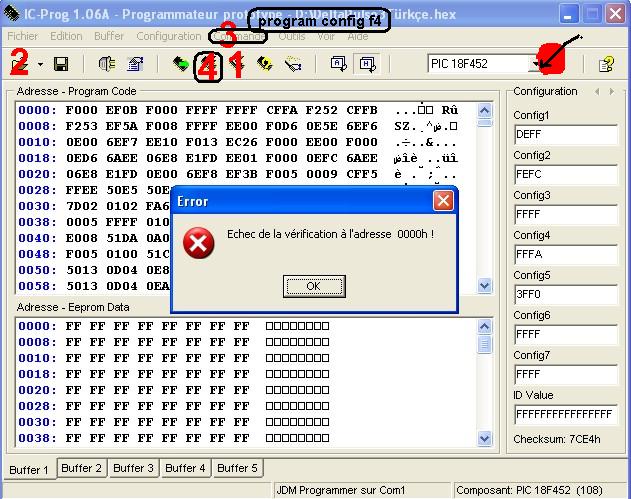The height and width of the screenshot is (499, 631).
Task: Open the Options toolbar icon
Action: click(135, 64)
